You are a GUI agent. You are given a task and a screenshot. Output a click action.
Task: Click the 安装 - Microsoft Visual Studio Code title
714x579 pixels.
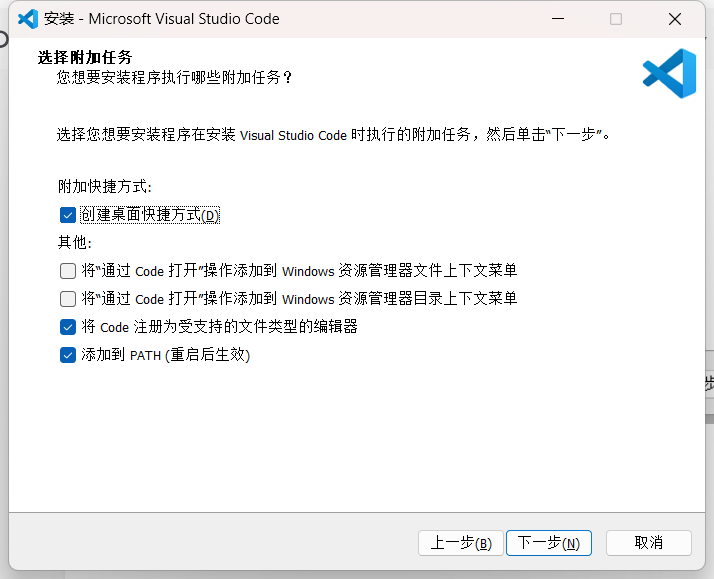coord(162,19)
